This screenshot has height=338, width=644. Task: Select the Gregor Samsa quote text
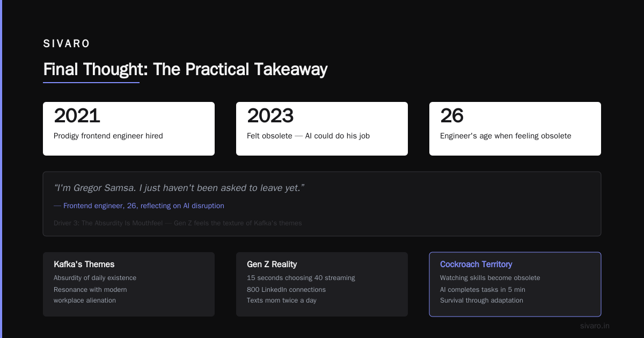[x=179, y=188]
